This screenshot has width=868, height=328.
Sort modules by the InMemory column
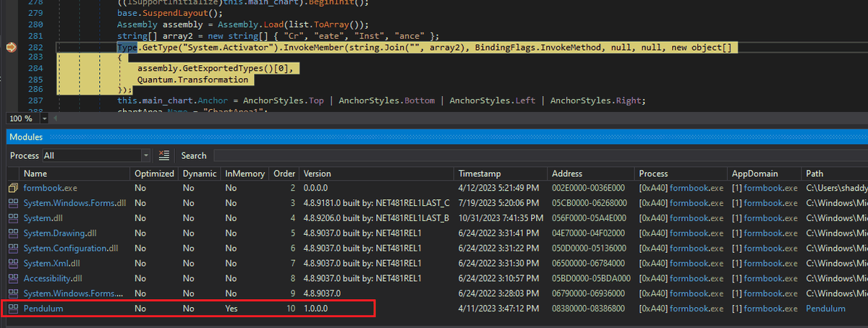coord(244,173)
